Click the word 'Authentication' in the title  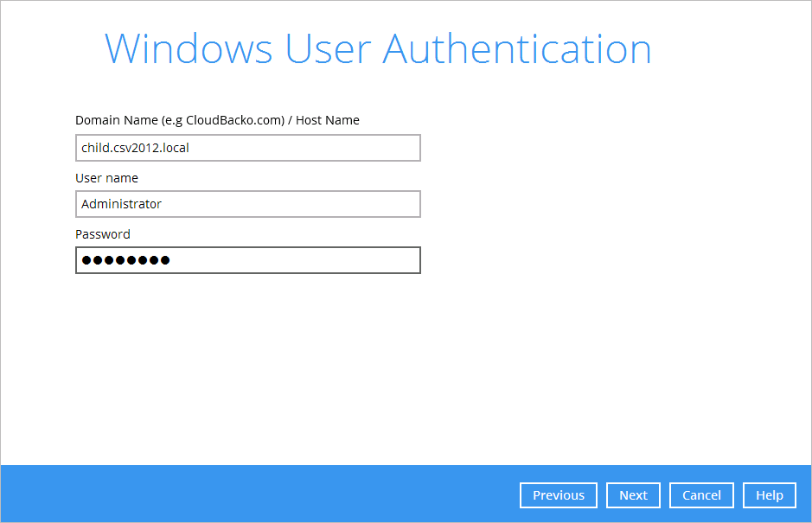click(x=516, y=49)
